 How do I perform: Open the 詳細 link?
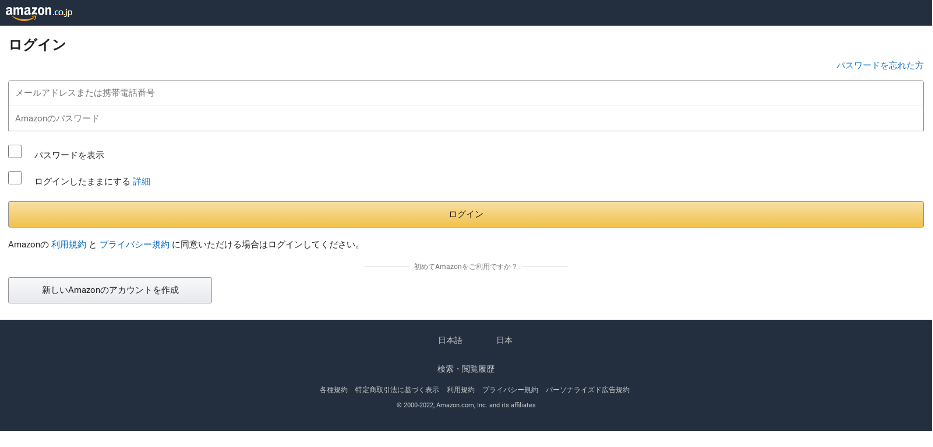(142, 182)
